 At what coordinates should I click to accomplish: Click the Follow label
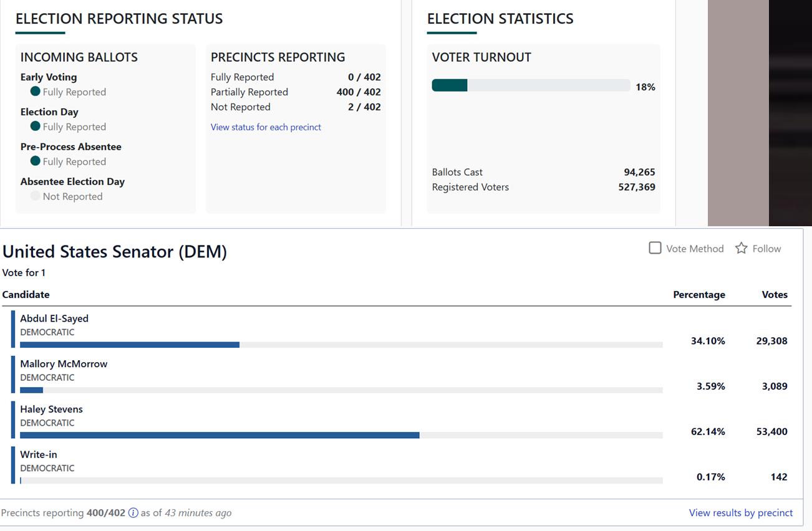click(766, 249)
